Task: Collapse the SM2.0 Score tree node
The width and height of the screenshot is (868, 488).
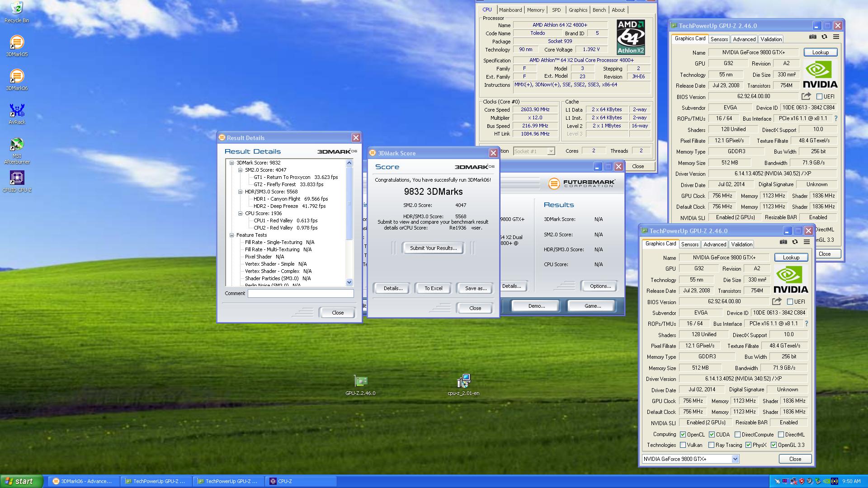Action: 241,170
